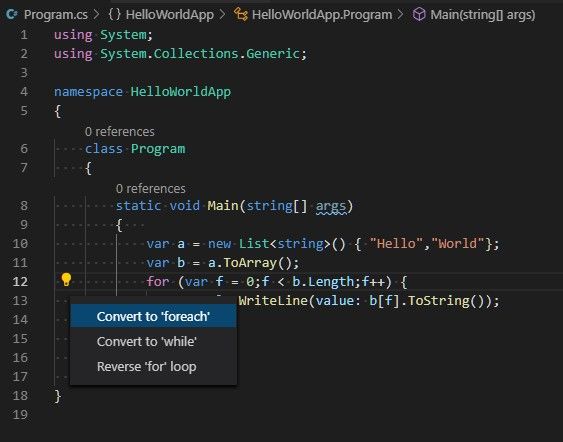
Task: Click the "Hello" string literal
Action: (396, 244)
